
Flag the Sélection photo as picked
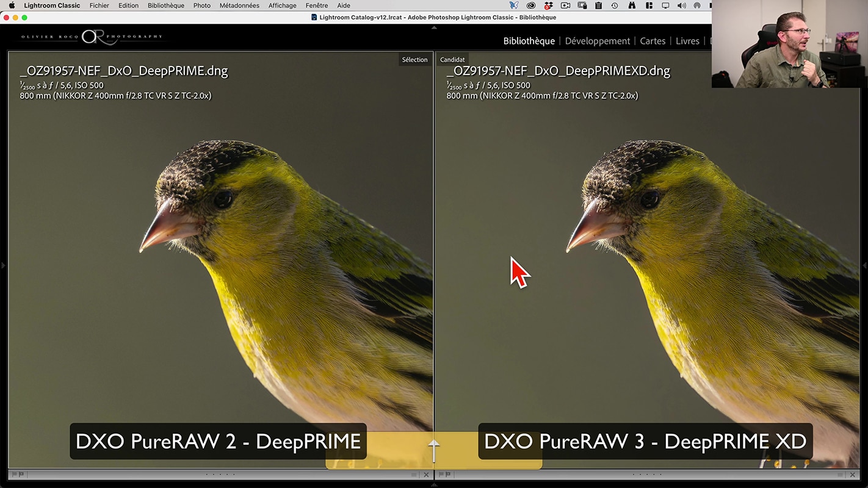pos(15,474)
